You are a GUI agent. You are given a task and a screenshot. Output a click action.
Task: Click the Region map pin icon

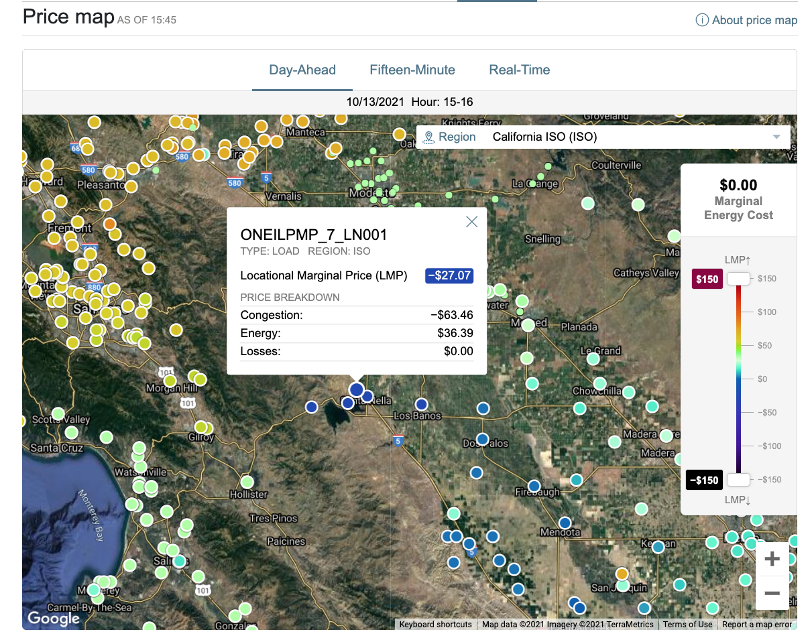[429, 137]
